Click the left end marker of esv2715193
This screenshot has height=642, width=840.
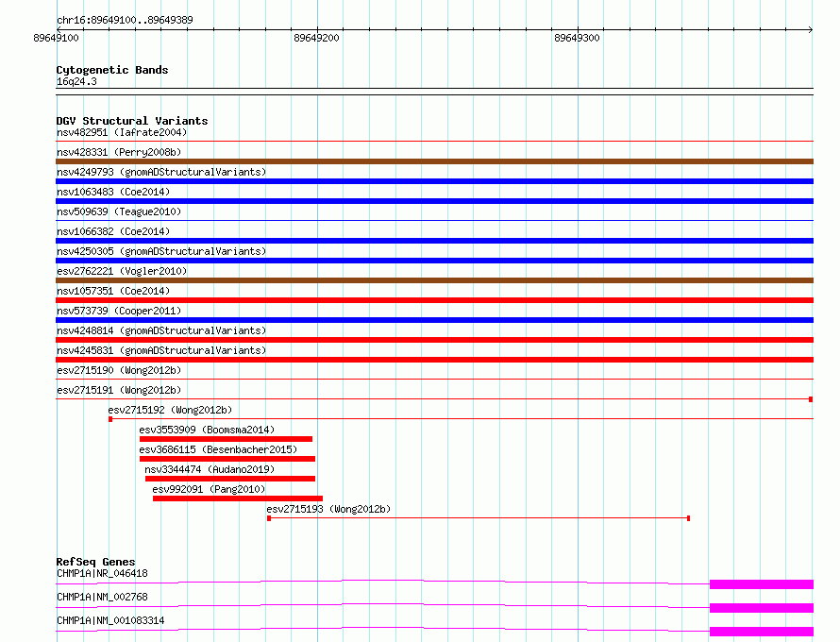(269, 518)
